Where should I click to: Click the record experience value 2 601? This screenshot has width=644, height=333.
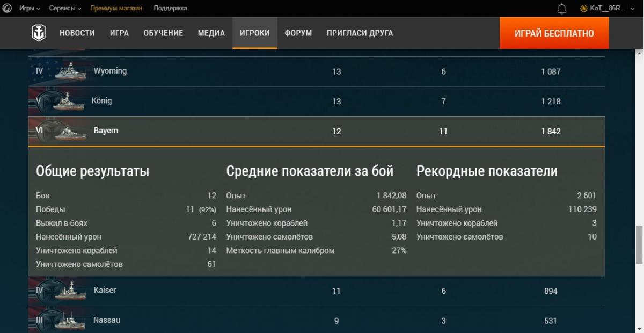587,196
